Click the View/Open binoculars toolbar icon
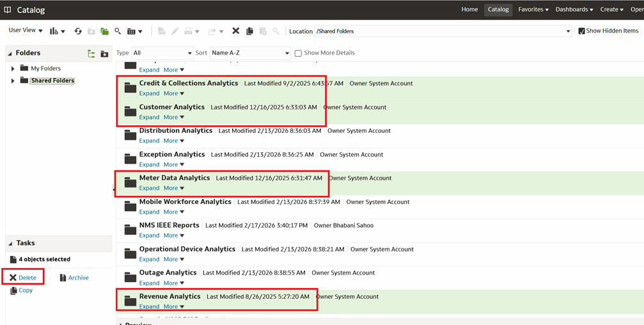This screenshot has height=325, width=644. point(162,31)
